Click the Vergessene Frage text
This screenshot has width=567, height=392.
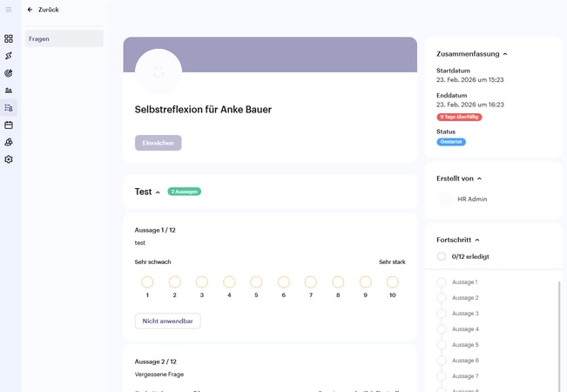coord(159,375)
